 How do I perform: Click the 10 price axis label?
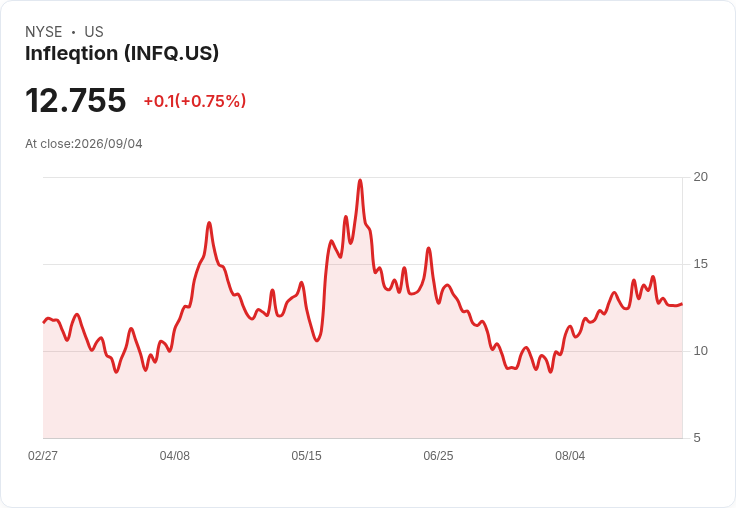point(700,351)
